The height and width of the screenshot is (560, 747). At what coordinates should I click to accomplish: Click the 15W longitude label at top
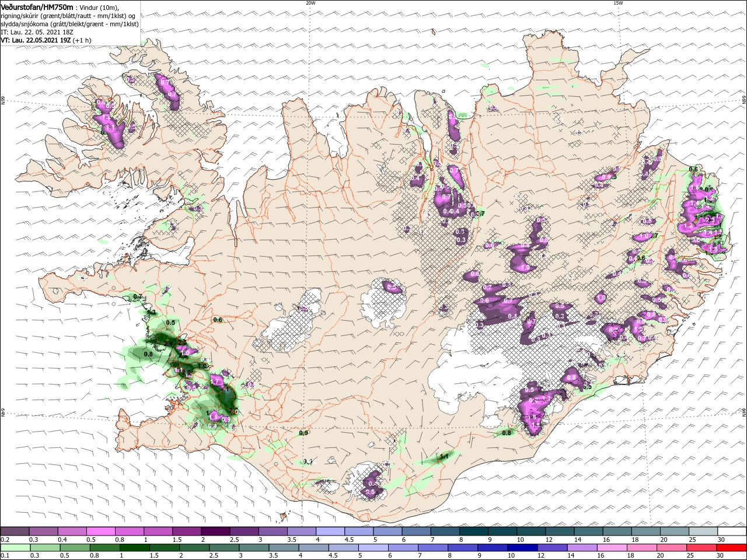pyautogui.click(x=618, y=3)
